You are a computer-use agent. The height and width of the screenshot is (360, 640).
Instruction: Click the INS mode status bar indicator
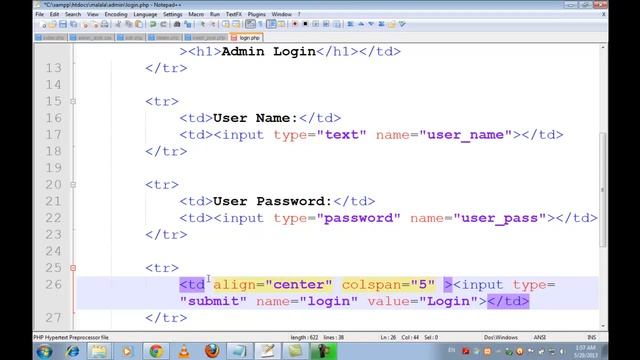(x=591, y=338)
